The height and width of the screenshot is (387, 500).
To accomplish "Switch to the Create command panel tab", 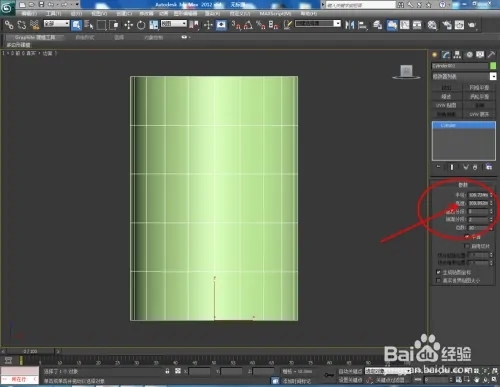I will click(434, 55).
